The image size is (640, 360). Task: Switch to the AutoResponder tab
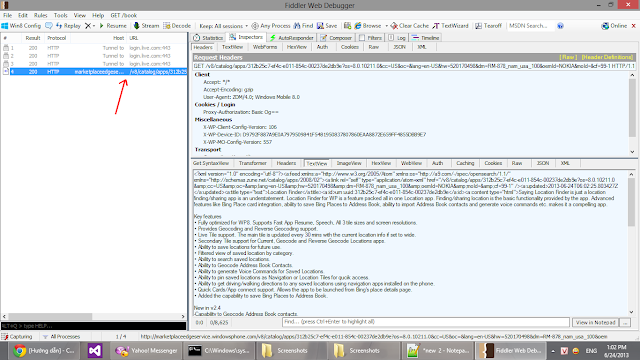tap(291, 38)
